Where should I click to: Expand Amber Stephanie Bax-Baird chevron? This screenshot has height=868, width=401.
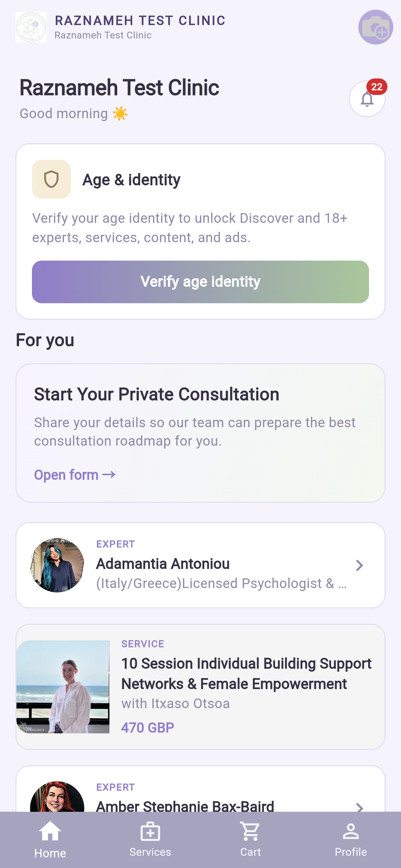(x=360, y=807)
